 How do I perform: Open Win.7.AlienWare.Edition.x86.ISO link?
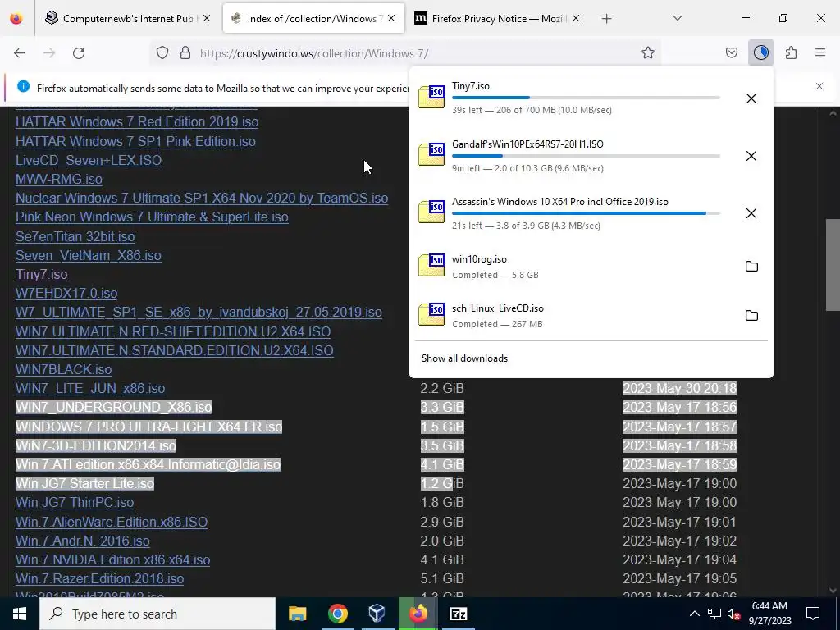[x=112, y=522]
